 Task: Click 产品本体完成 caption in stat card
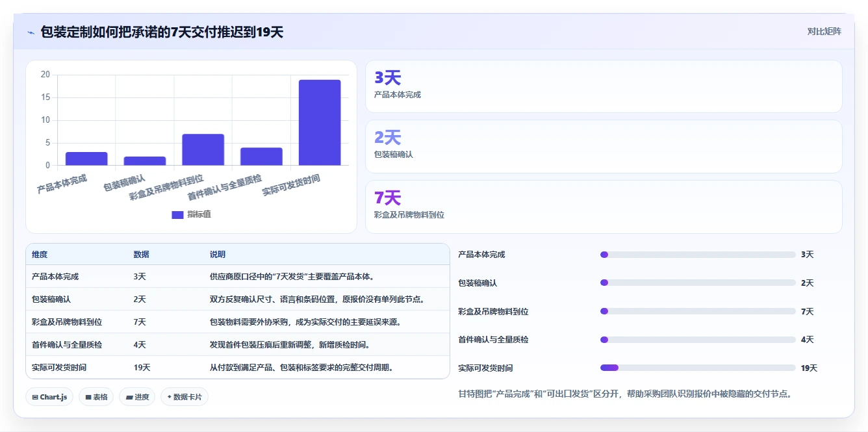click(398, 95)
